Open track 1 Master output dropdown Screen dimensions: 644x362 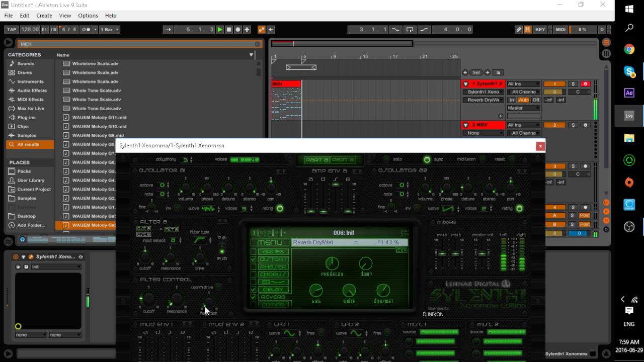(x=523, y=108)
